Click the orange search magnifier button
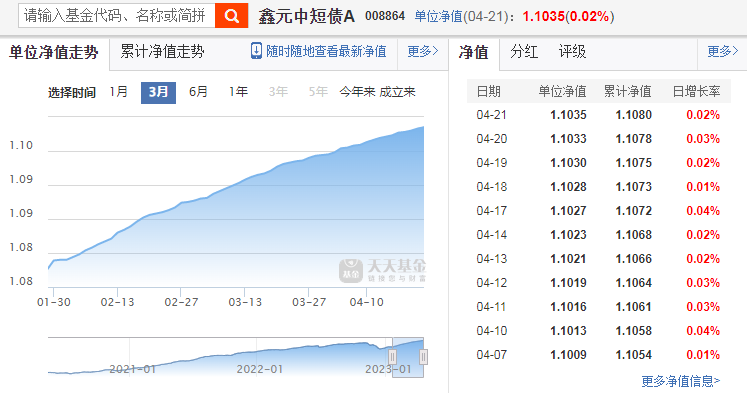747x393 pixels. click(232, 16)
